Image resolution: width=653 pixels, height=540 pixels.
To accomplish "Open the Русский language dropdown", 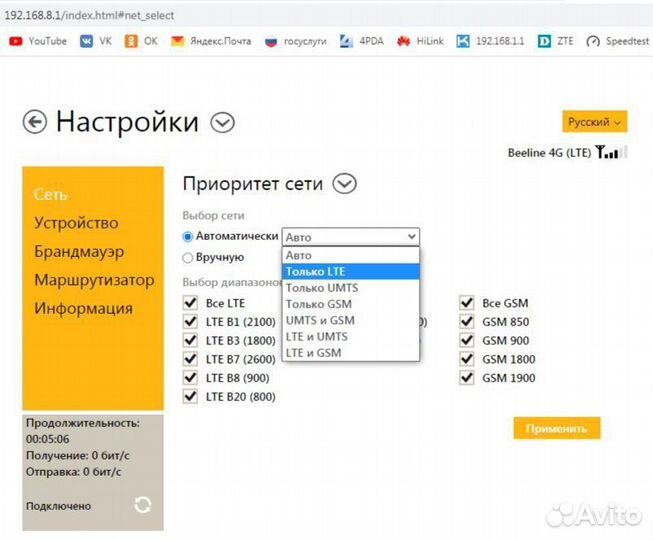I will pyautogui.click(x=595, y=122).
